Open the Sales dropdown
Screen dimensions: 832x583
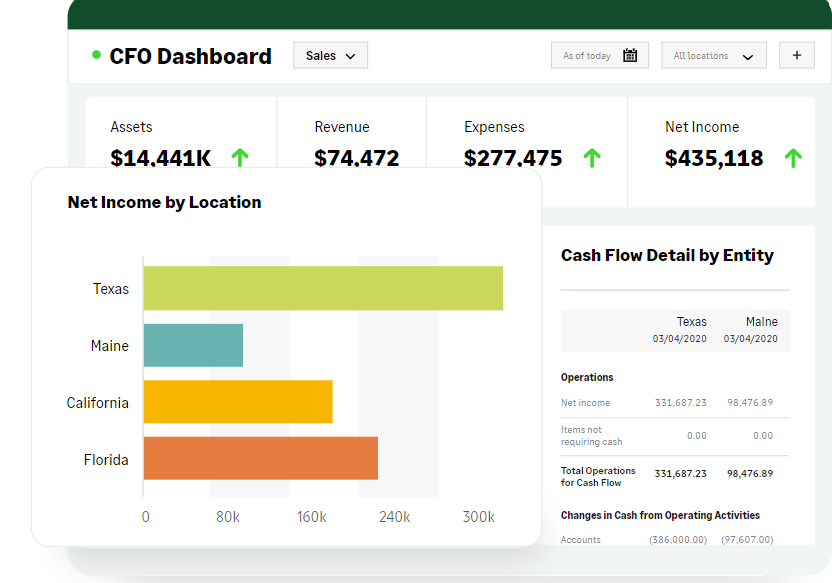[330, 55]
